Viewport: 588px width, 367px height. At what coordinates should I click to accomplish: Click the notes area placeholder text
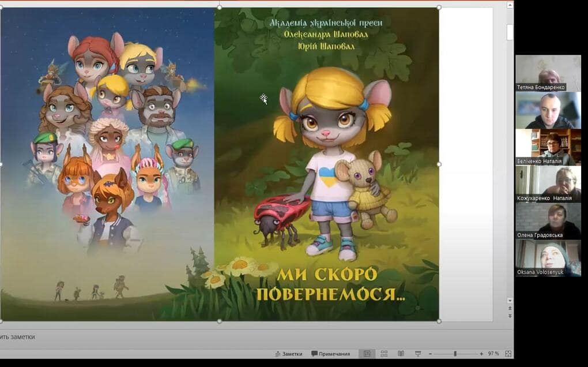[x=17, y=337]
